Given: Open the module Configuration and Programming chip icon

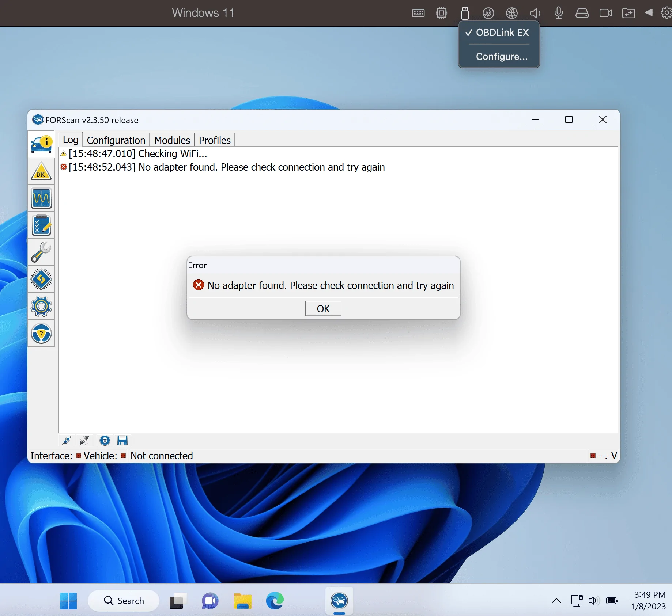Looking at the screenshot, I should coord(41,280).
